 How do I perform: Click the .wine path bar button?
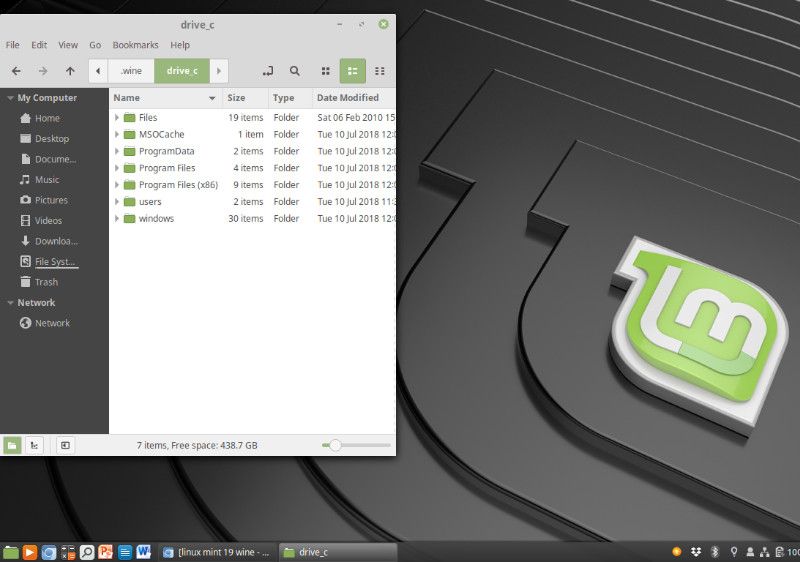(x=131, y=71)
